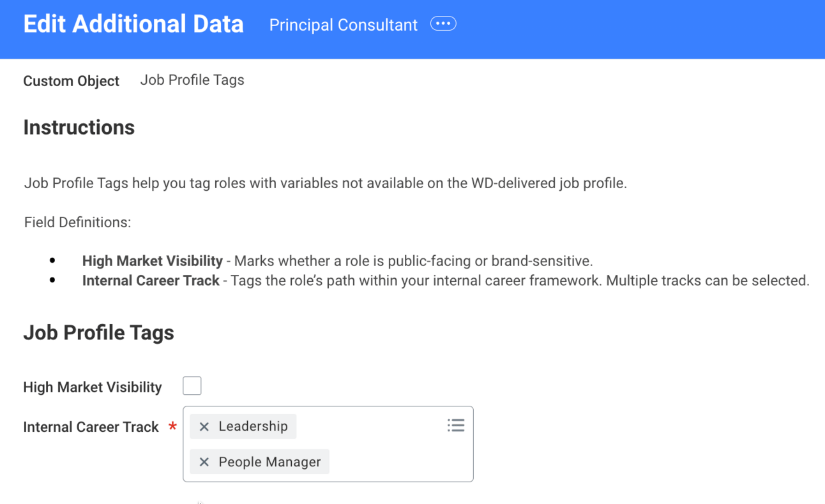Screen dimensions: 825x504
Task: Click the Job Profile Tags custom object value
Action: (192, 80)
